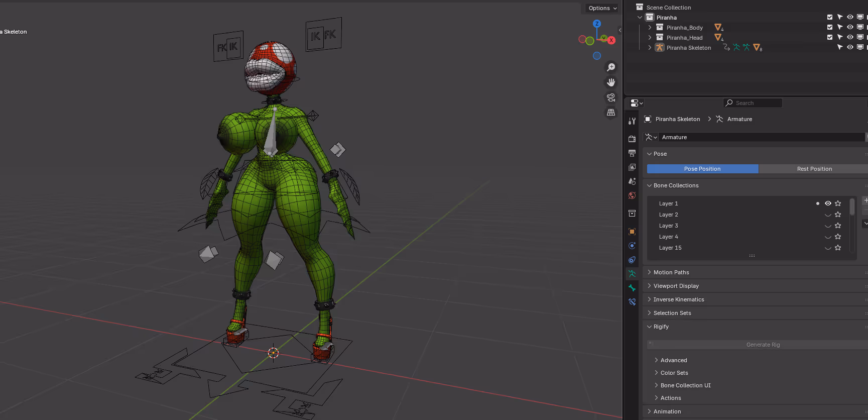Open the properties editor type dropdown
Image resolution: width=868 pixels, height=420 pixels.
pyautogui.click(x=637, y=103)
